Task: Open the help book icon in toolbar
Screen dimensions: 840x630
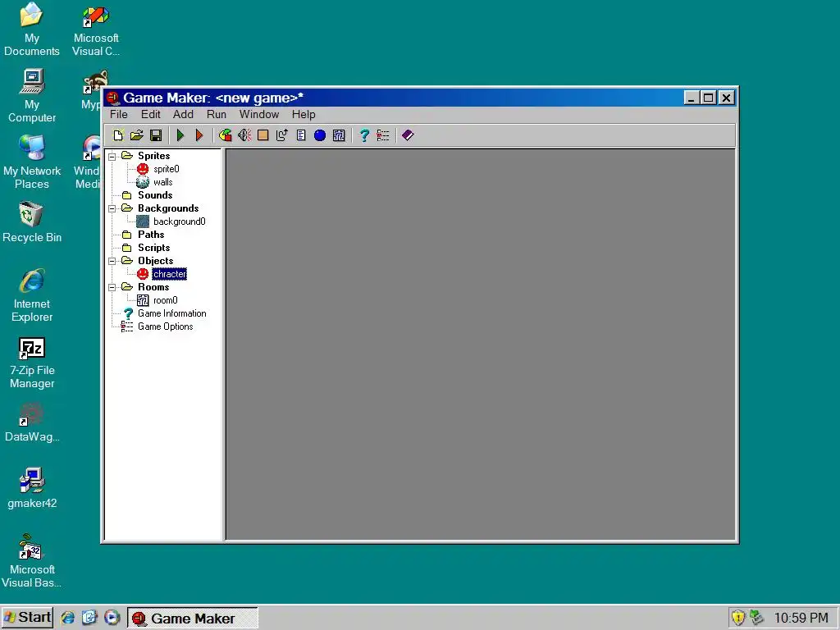Action: coord(408,135)
